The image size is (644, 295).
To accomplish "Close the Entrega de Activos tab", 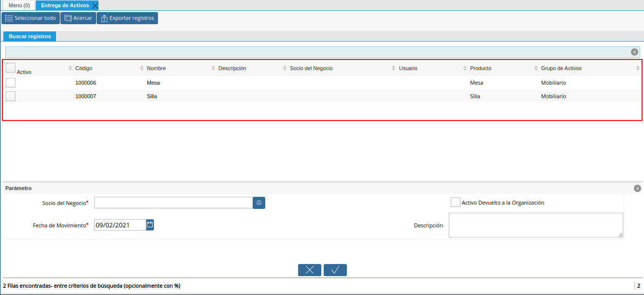I will 95,6.
